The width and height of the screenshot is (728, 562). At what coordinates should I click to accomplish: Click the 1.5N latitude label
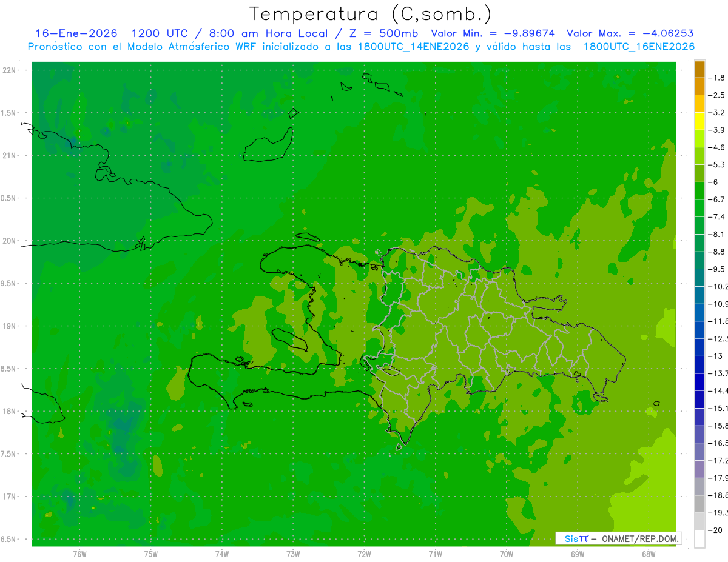(x=8, y=113)
